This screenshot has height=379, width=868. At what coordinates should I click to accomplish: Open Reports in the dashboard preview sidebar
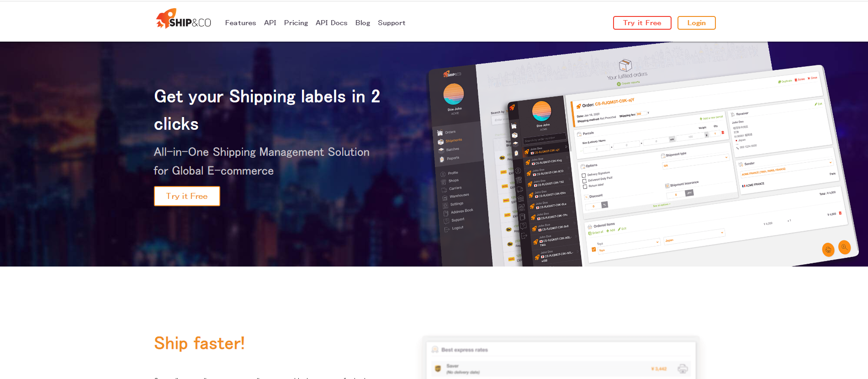(449, 159)
